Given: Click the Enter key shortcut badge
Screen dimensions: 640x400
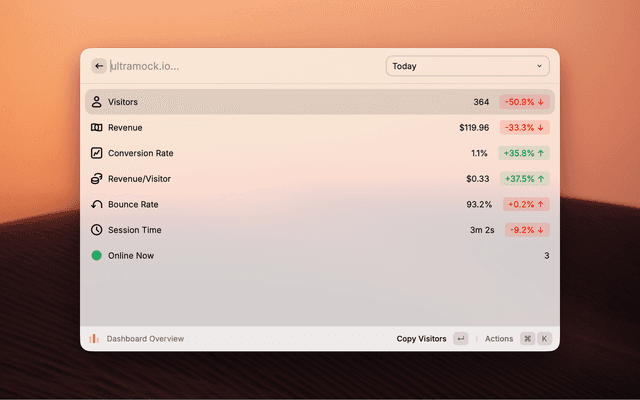Looking at the screenshot, I should (x=460, y=339).
